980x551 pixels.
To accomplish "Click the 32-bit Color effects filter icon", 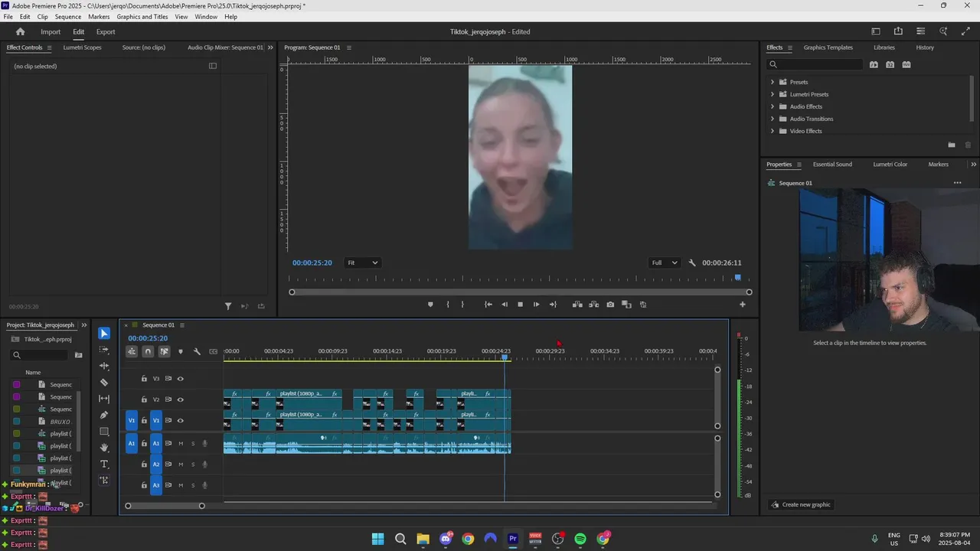I will coord(890,64).
